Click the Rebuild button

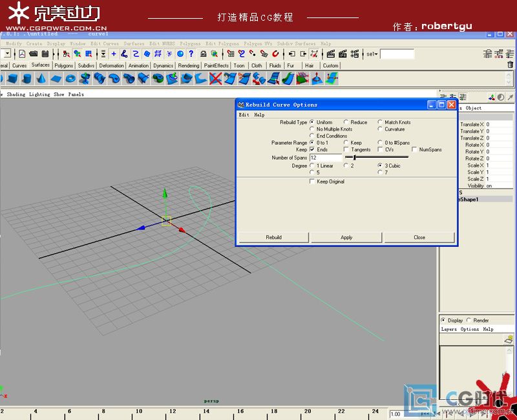coord(273,237)
